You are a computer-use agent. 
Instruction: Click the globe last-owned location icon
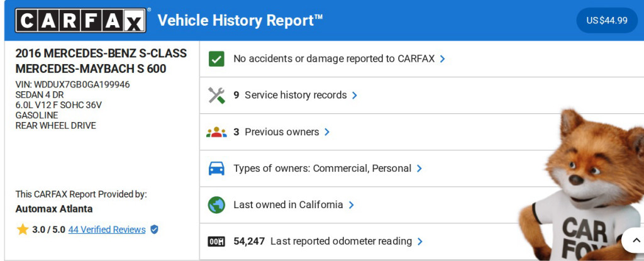[x=216, y=205]
